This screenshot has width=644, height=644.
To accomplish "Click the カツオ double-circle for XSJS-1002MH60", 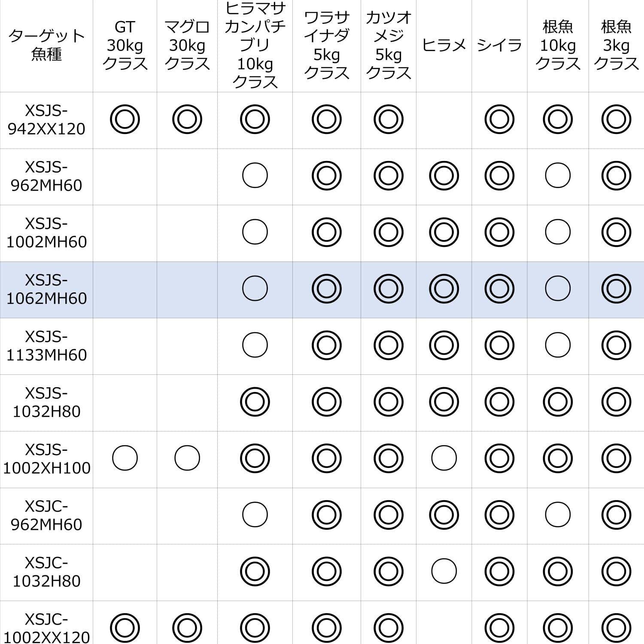I will (x=389, y=232).
